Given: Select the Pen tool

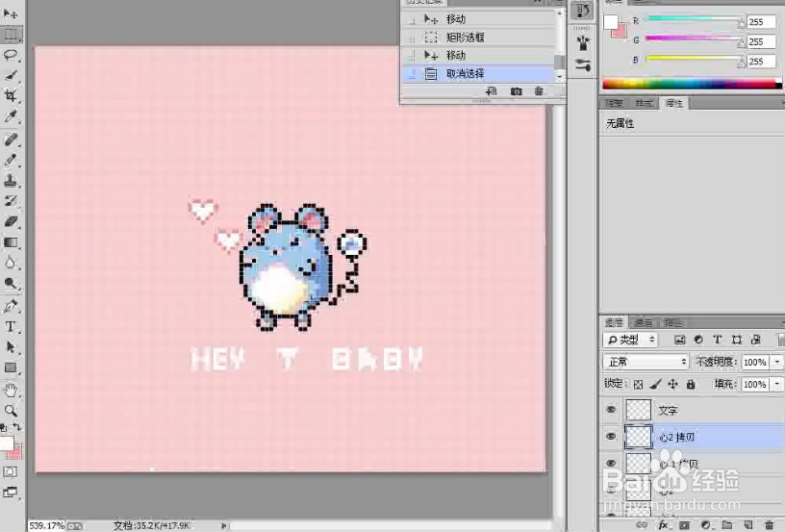Looking at the screenshot, I should (11, 306).
